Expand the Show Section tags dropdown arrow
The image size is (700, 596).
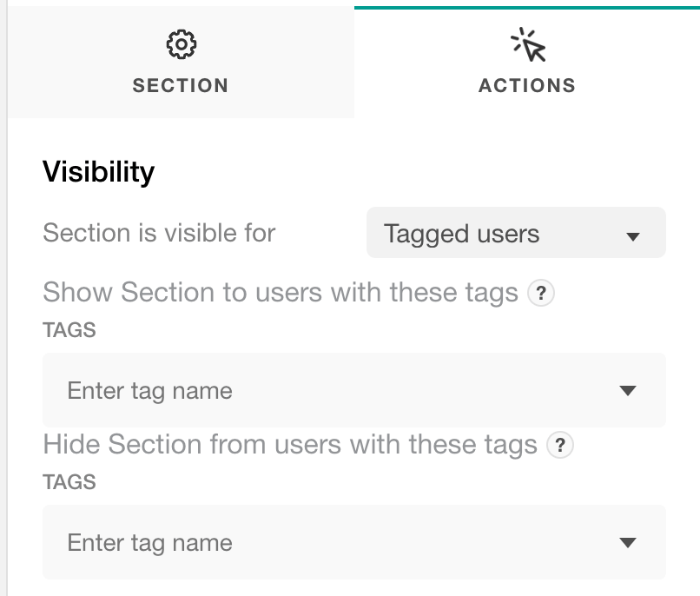point(628,391)
